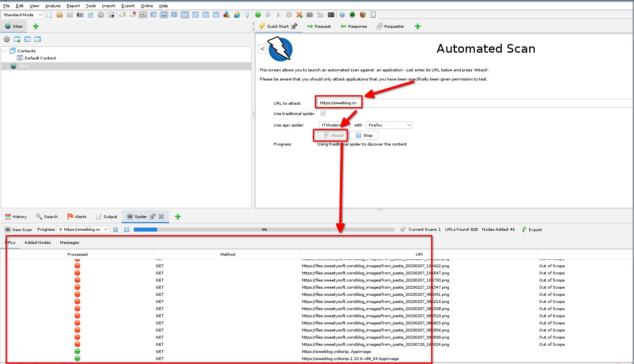Click the spider scan progress bar
The image size is (634, 364).
click(x=264, y=230)
